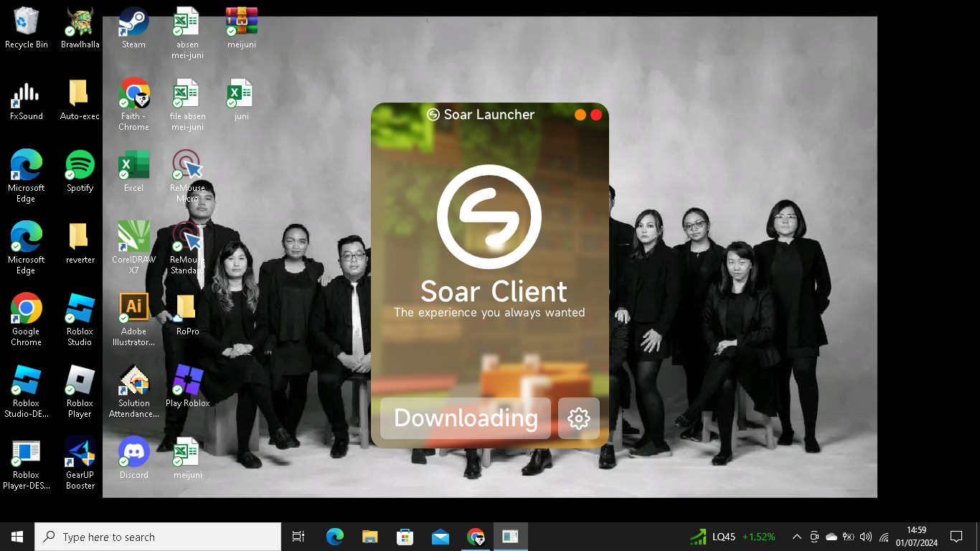
Task: Select the Microsoft Edge icon beside Spotify
Action: click(x=27, y=177)
